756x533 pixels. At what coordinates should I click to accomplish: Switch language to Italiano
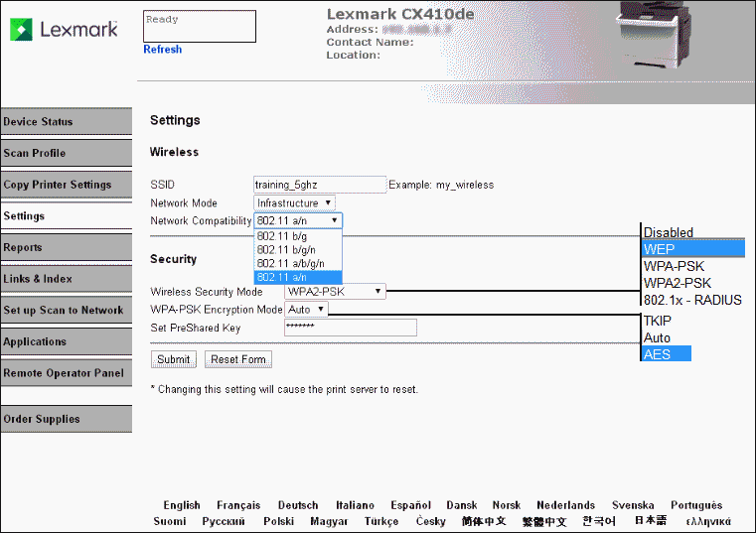pyautogui.click(x=355, y=505)
